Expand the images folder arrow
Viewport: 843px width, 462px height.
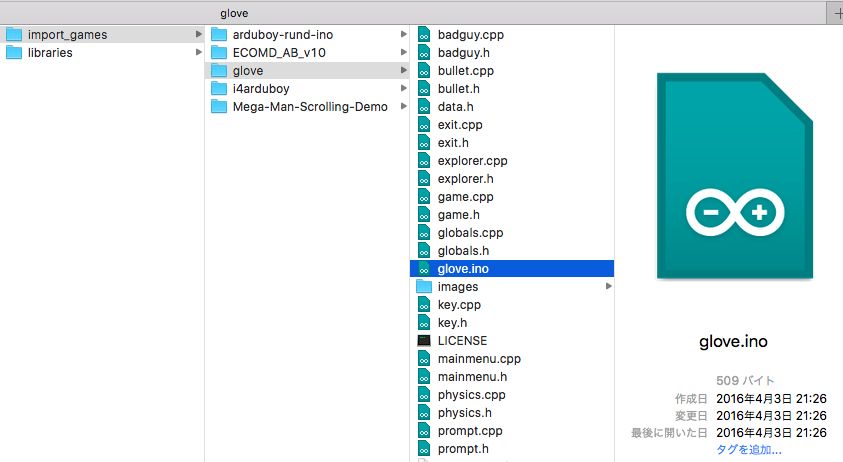click(x=609, y=286)
